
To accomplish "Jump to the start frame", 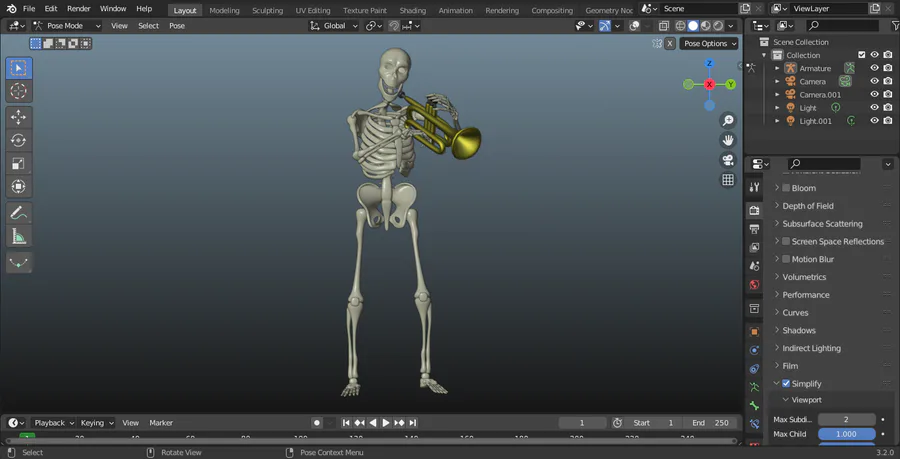I will tap(346, 423).
